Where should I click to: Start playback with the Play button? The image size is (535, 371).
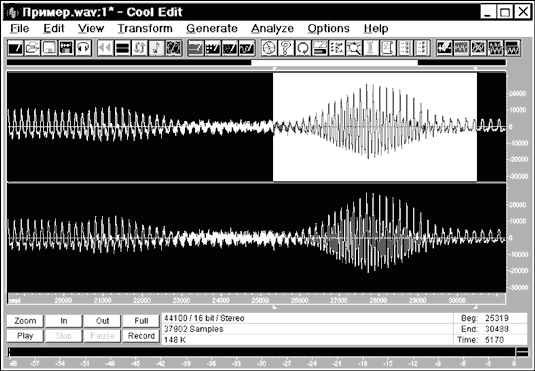tap(25, 336)
